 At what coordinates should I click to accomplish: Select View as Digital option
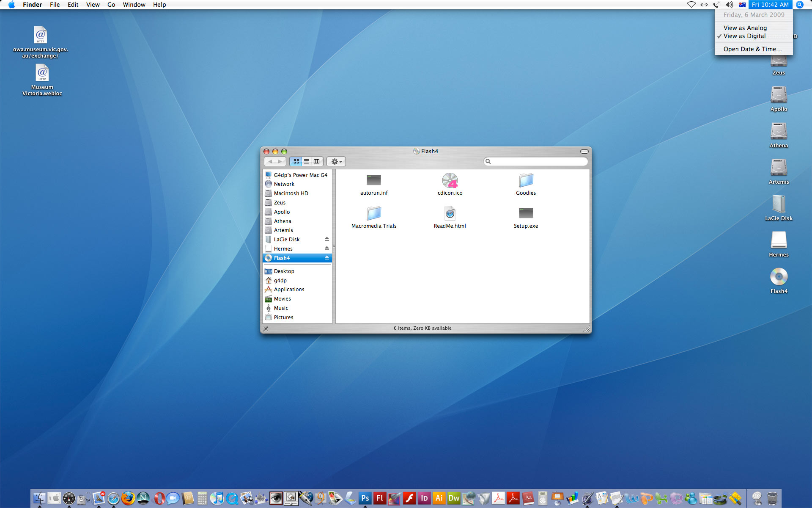pos(744,36)
